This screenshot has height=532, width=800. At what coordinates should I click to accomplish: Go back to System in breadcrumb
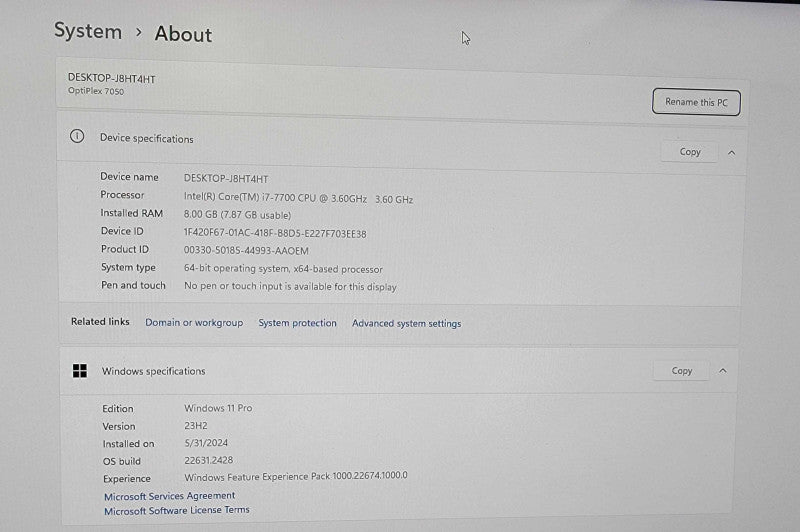tap(88, 31)
